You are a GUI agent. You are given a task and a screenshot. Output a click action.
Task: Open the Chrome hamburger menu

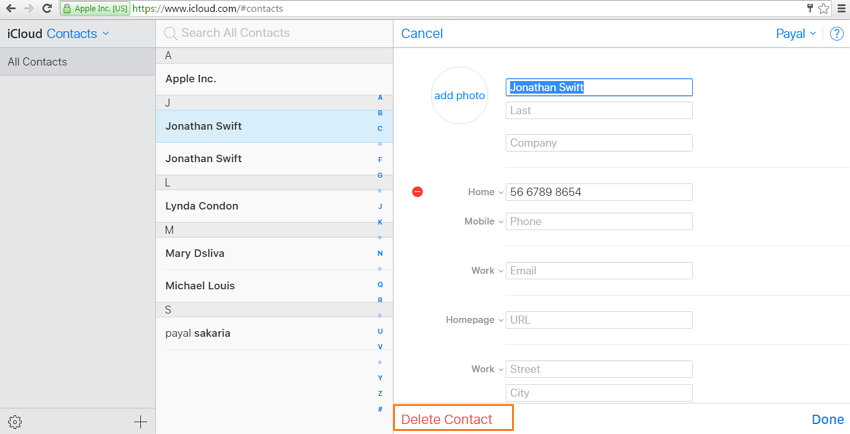click(x=841, y=8)
